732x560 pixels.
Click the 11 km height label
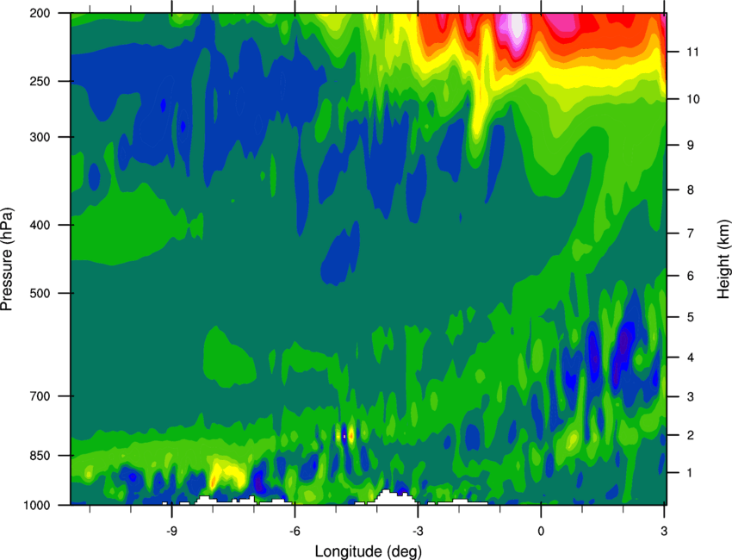pyautogui.click(x=693, y=52)
